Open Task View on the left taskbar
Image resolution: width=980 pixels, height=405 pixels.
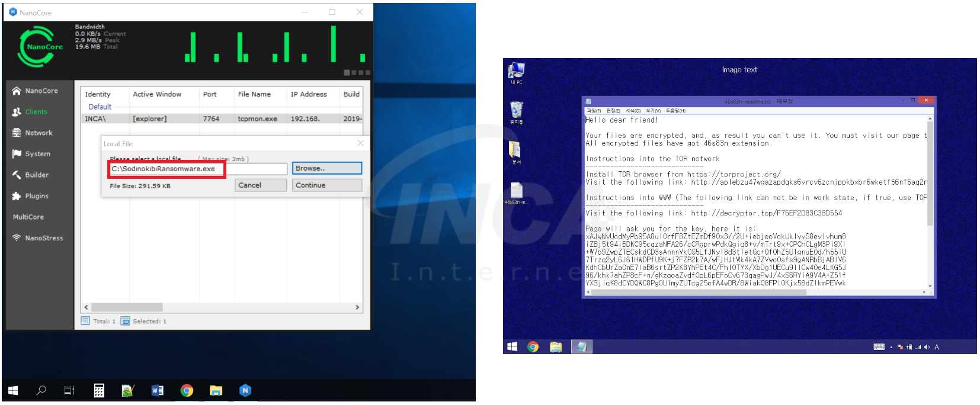click(69, 390)
